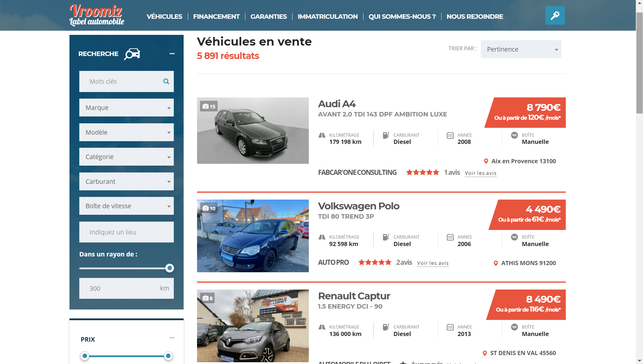Open the GARANTIES navigation entry
The image size is (643, 364).
(x=268, y=17)
